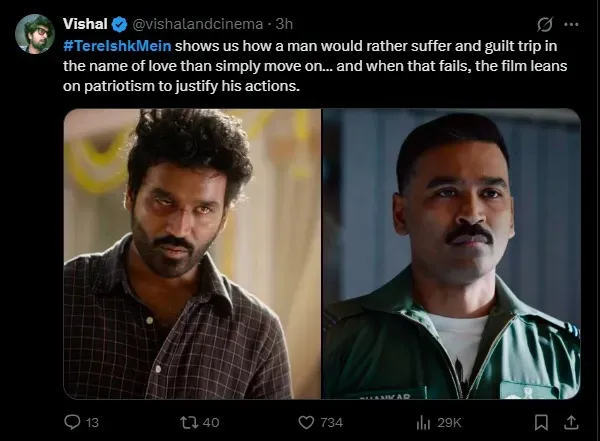Bookmark this post by Vishal
This screenshot has height=441, width=600.
[541, 422]
